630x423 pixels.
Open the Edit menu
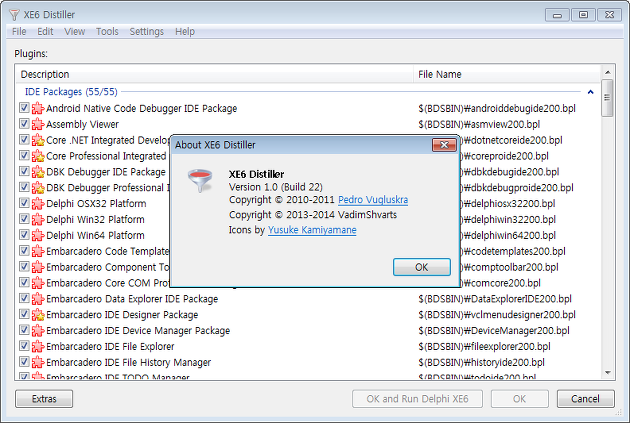pyautogui.click(x=45, y=31)
